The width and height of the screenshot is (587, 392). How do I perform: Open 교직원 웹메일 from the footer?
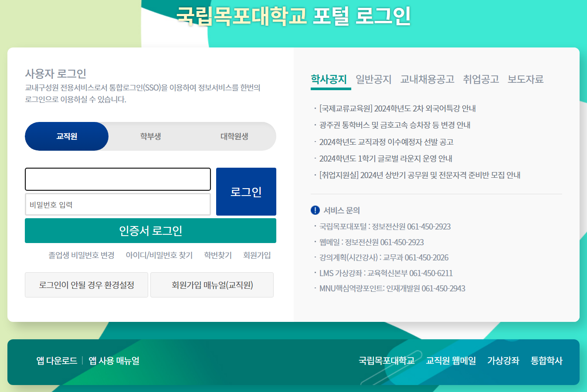(x=451, y=361)
